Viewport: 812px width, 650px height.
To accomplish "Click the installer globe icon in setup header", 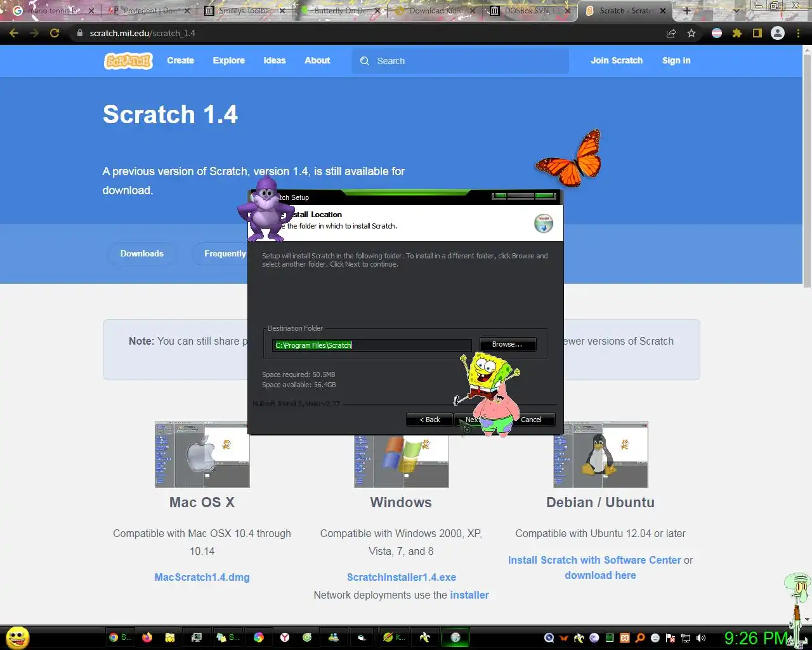I will tap(544, 223).
